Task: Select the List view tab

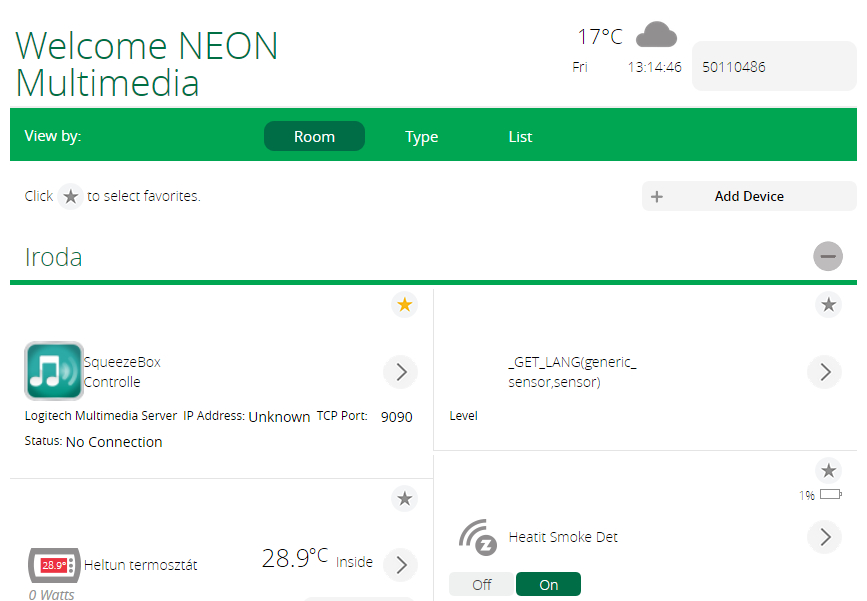Action: coord(520,137)
